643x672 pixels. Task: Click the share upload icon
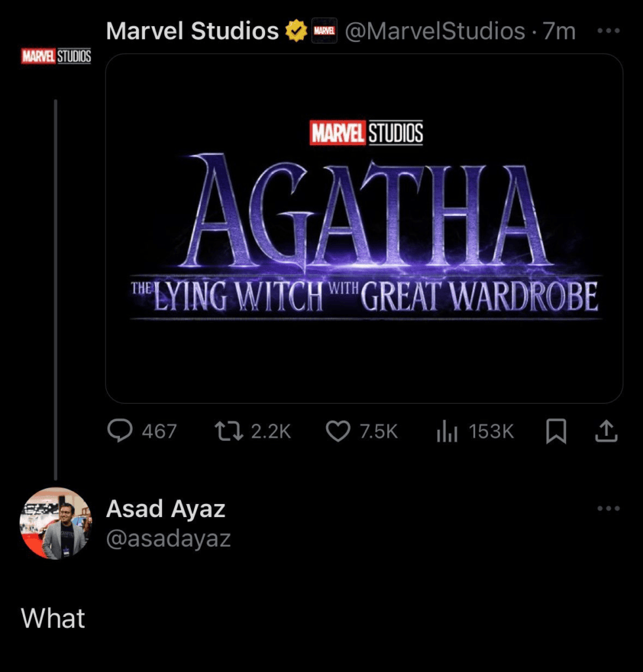pyautogui.click(x=606, y=431)
